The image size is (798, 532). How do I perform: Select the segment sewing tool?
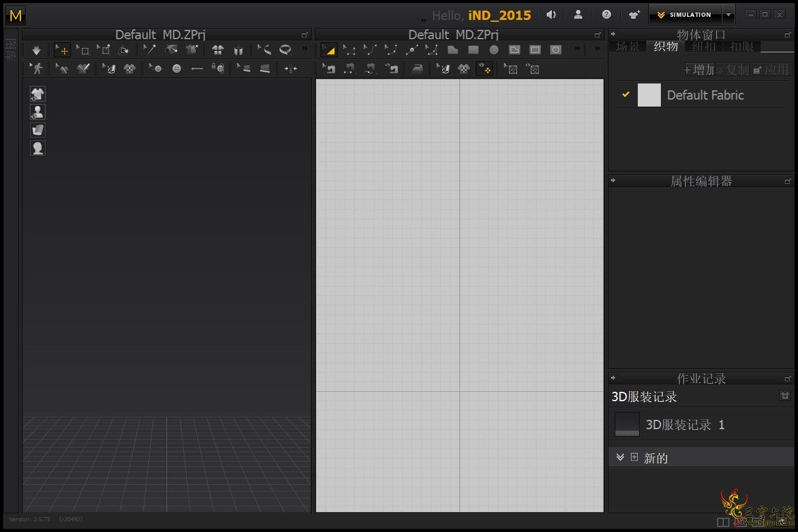(x=349, y=69)
